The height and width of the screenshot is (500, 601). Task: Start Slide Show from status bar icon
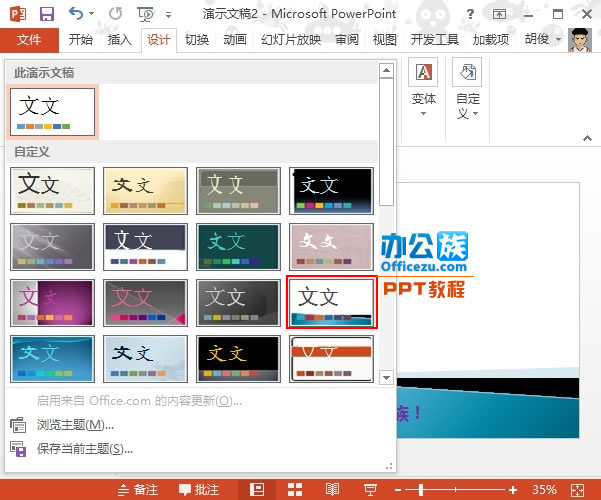(x=370, y=490)
